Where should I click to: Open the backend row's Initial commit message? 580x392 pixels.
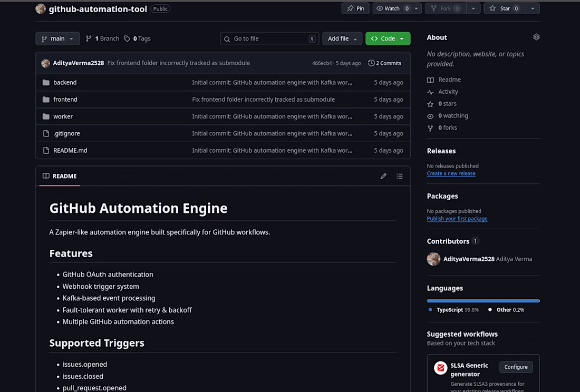tap(272, 82)
